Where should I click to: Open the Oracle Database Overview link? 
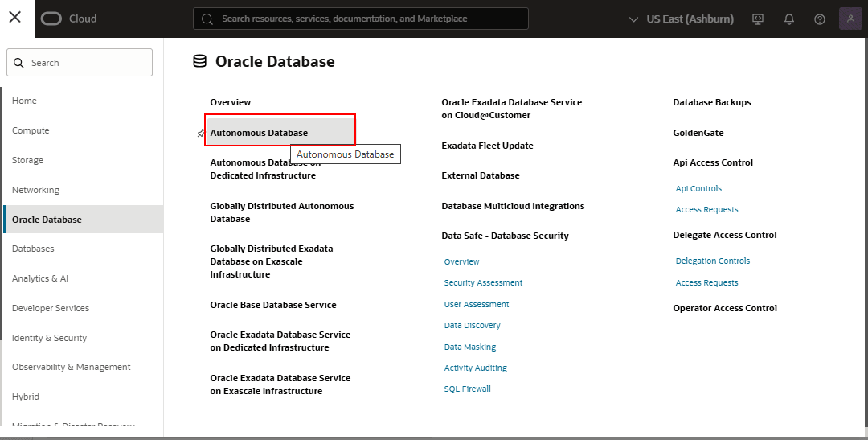pyautogui.click(x=231, y=102)
